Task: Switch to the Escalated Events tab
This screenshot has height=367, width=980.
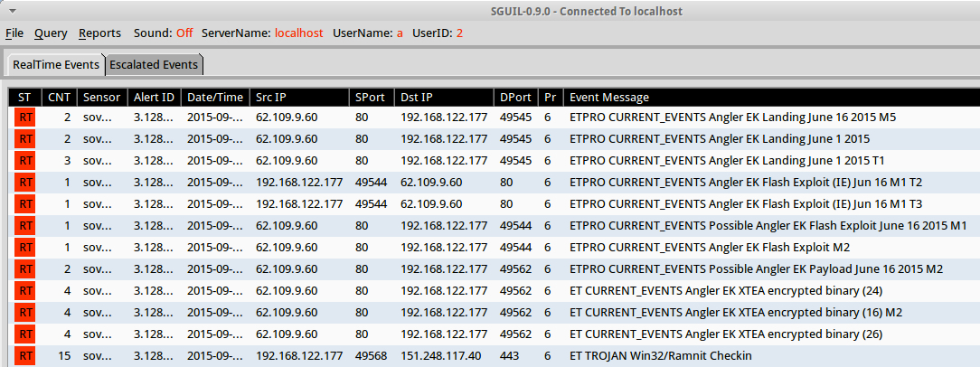Action: (154, 65)
